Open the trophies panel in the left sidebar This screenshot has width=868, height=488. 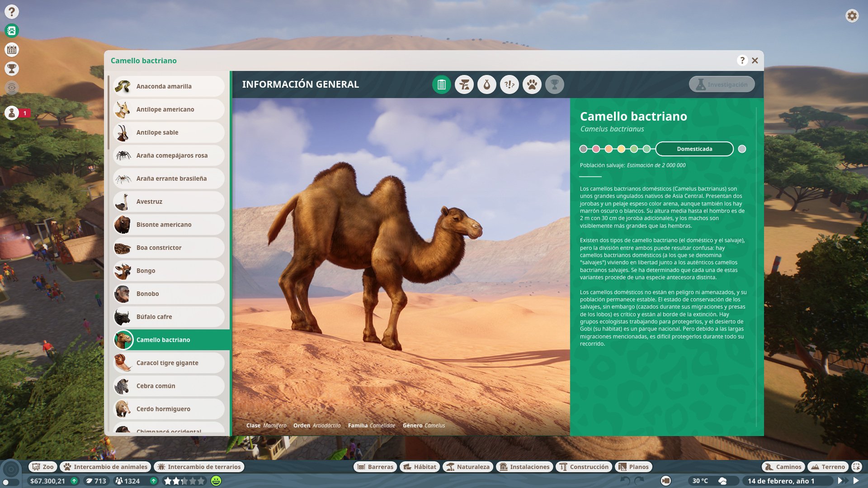12,69
